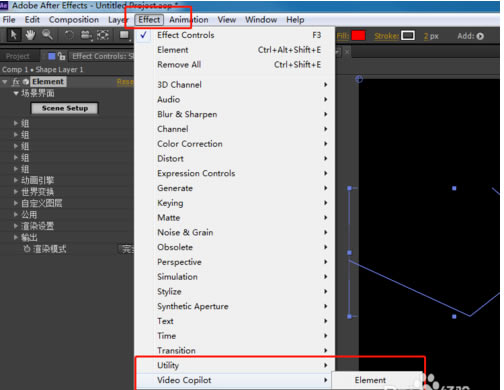Collapse the Element effect disclosure triangle

pos(5,82)
